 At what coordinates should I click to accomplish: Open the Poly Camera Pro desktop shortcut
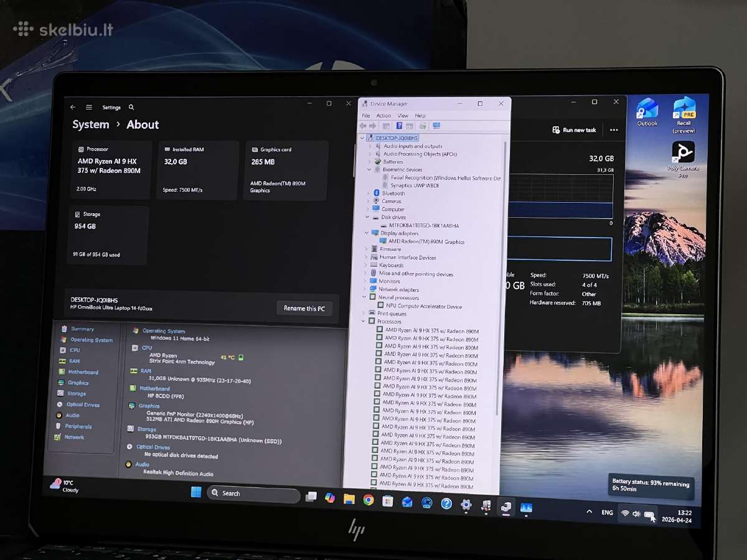point(683,161)
